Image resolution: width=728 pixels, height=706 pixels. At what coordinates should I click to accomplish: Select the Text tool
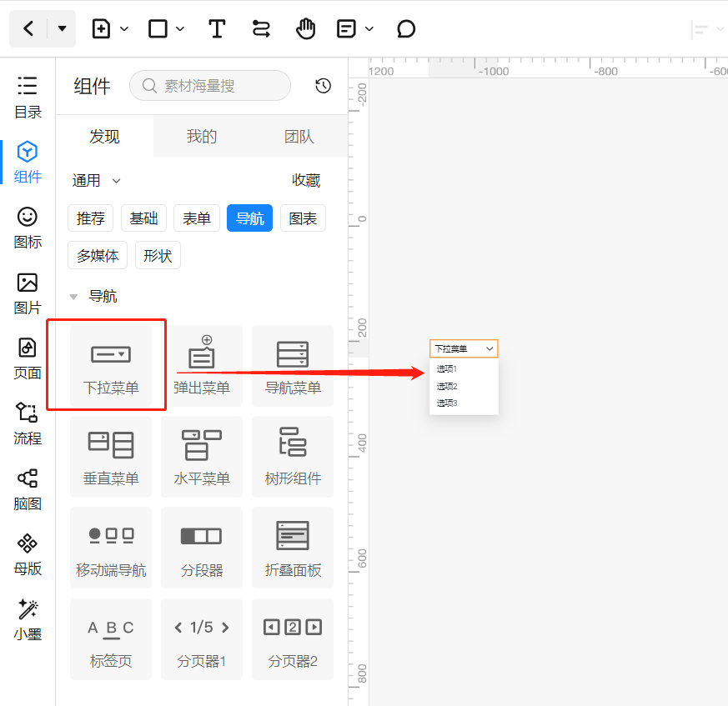coord(216,29)
